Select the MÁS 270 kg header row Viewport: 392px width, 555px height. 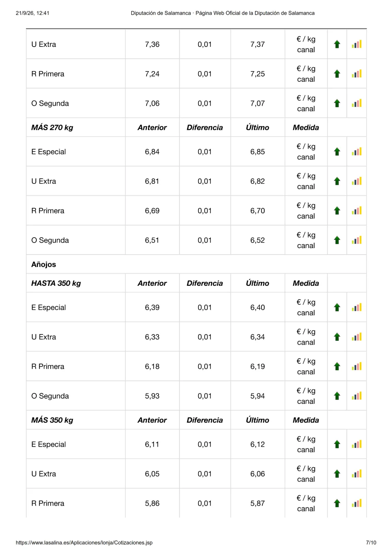[x=196, y=127]
